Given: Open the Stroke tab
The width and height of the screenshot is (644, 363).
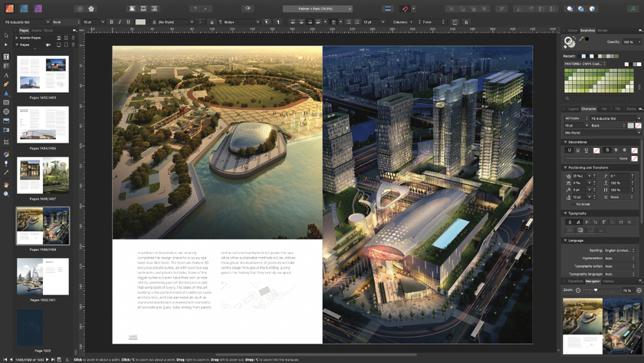Looking at the screenshot, I should coord(603,31).
